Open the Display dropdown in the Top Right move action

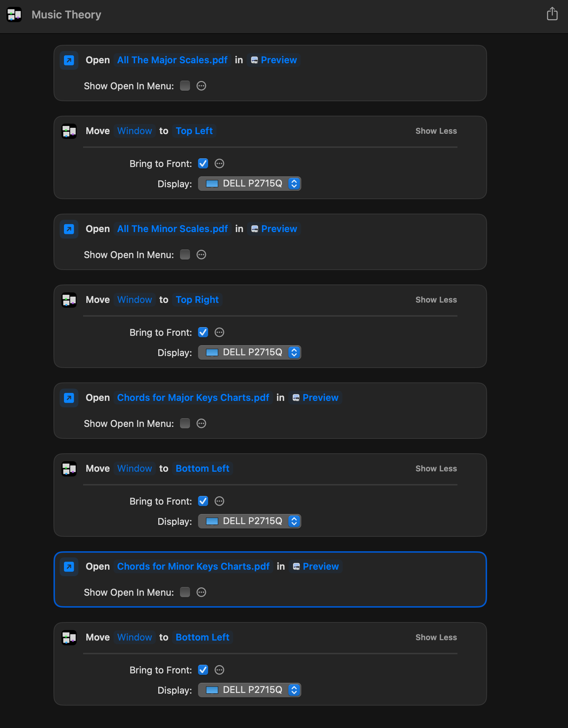(249, 352)
